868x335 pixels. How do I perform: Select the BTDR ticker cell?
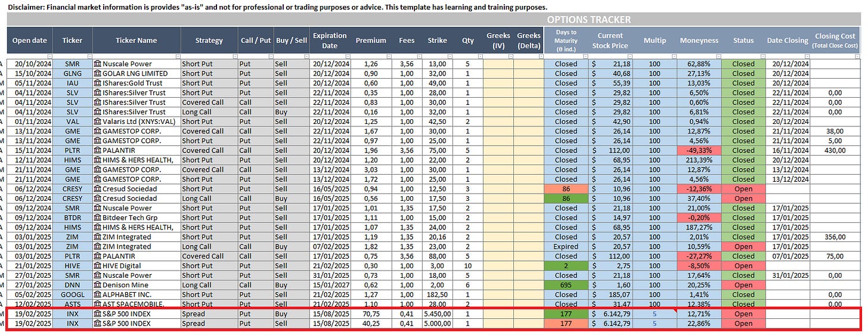pos(72,218)
